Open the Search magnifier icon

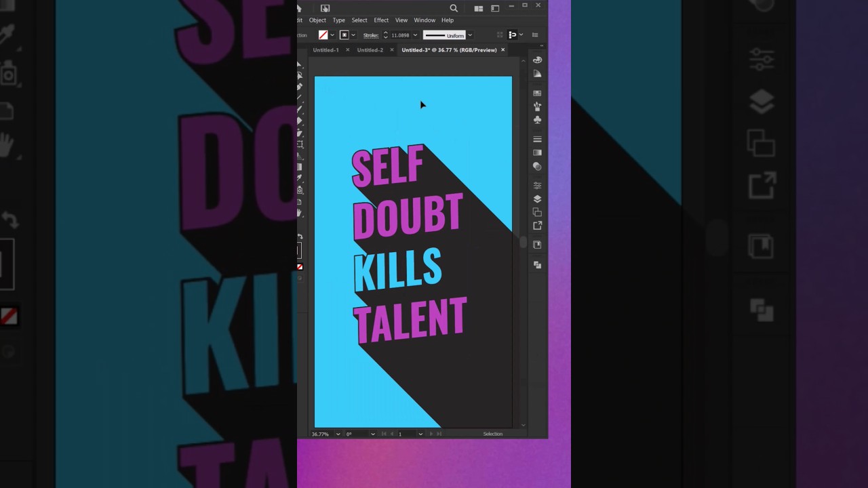[454, 8]
